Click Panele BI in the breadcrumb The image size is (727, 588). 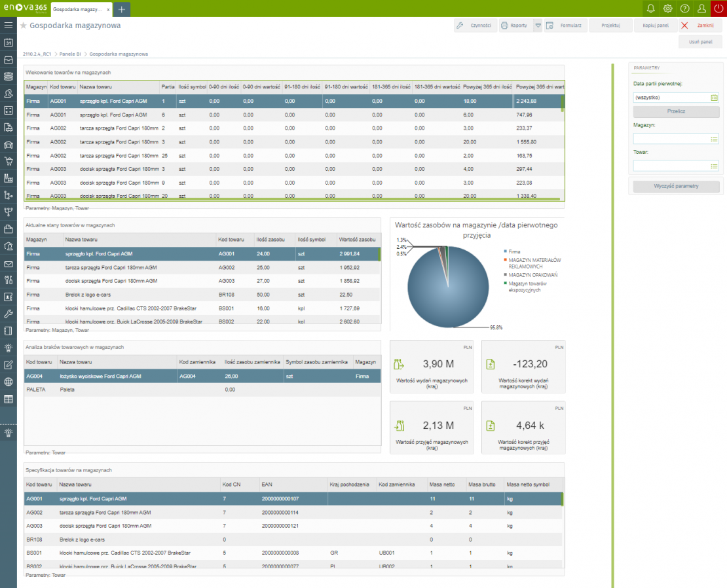(x=70, y=54)
